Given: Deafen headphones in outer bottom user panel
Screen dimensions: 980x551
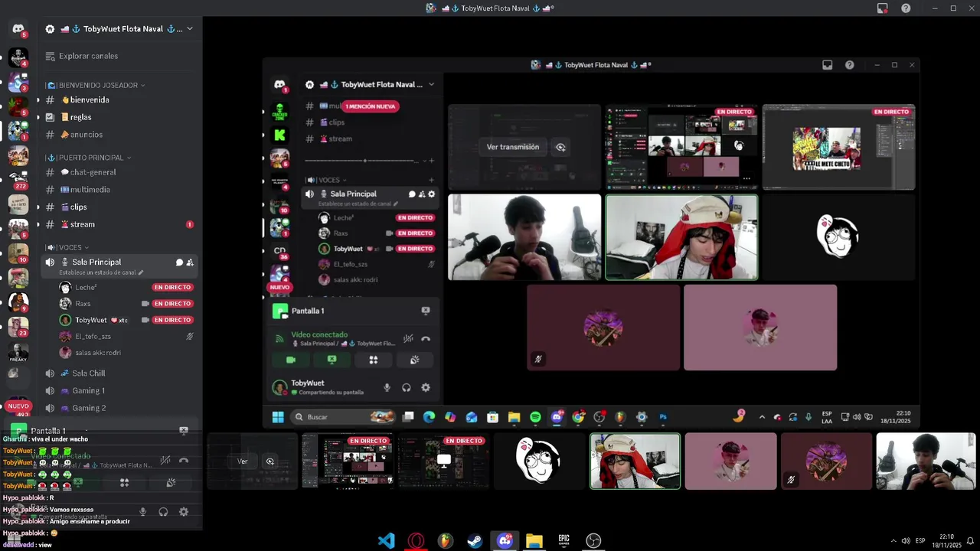Looking at the screenshot, I should (x=163, y=512).
